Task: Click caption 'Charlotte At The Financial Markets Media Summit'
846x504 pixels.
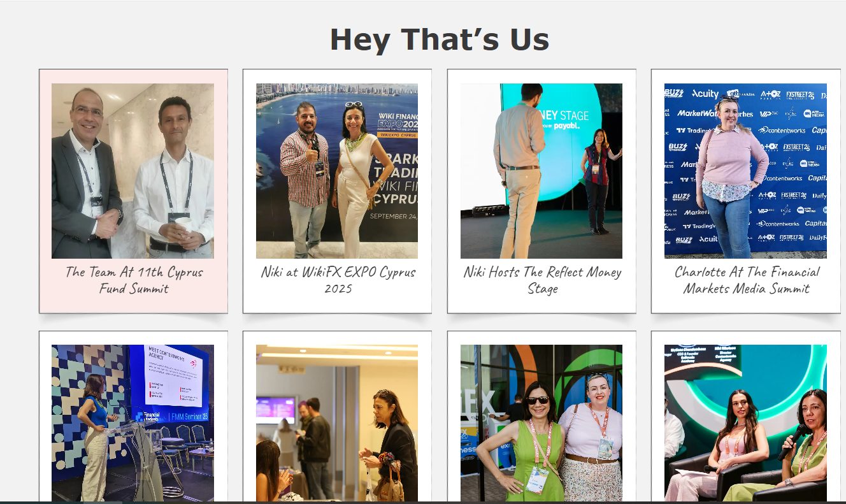Action: [747, 280]
